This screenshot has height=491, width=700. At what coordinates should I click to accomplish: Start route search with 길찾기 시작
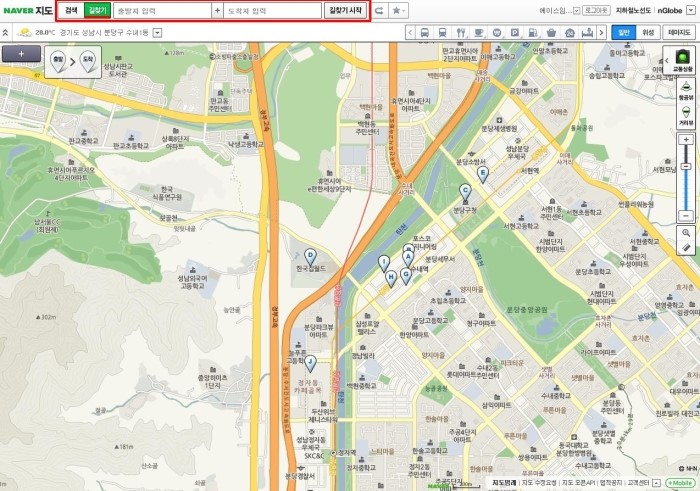click(x=346, y=10)
